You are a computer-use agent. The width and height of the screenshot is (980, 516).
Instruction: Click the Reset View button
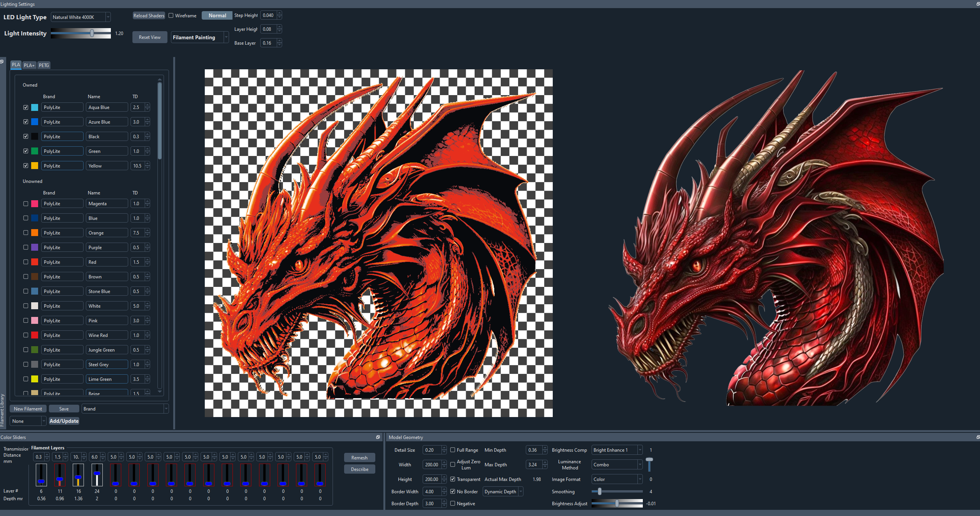coord(150,37)
